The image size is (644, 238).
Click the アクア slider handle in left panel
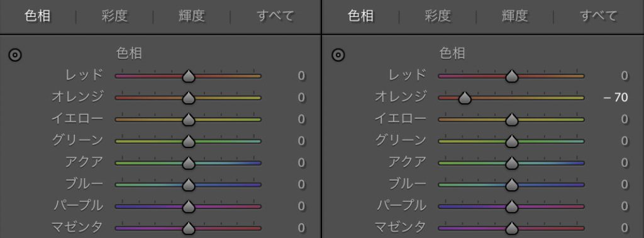[189, 163]
